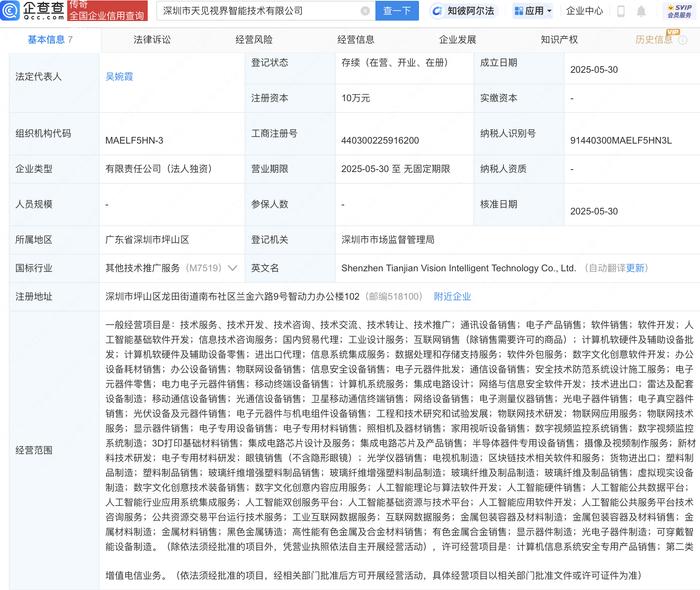Switch to the 知识产权 tab
Screen dimensions: 700x590
[x=559, y=40]
